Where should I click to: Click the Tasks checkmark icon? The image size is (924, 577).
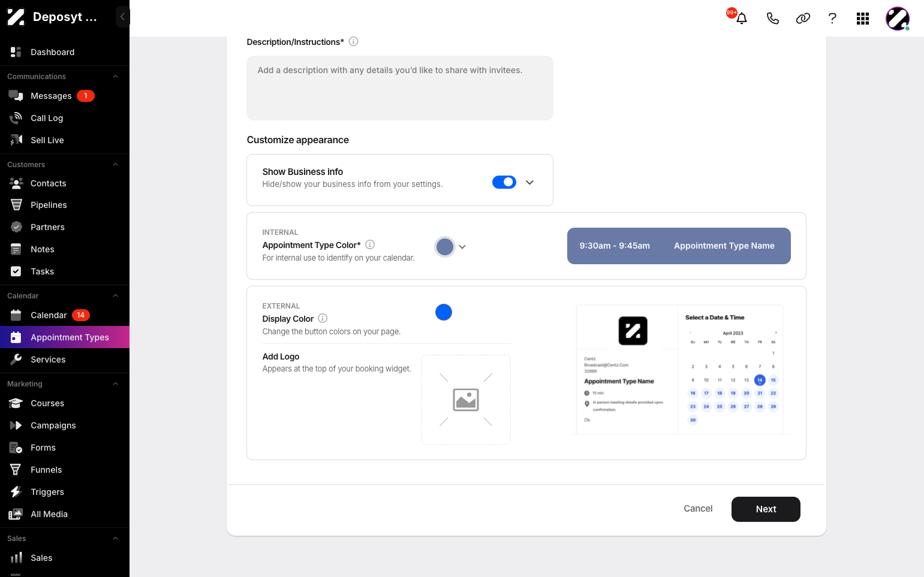(16, 271)
